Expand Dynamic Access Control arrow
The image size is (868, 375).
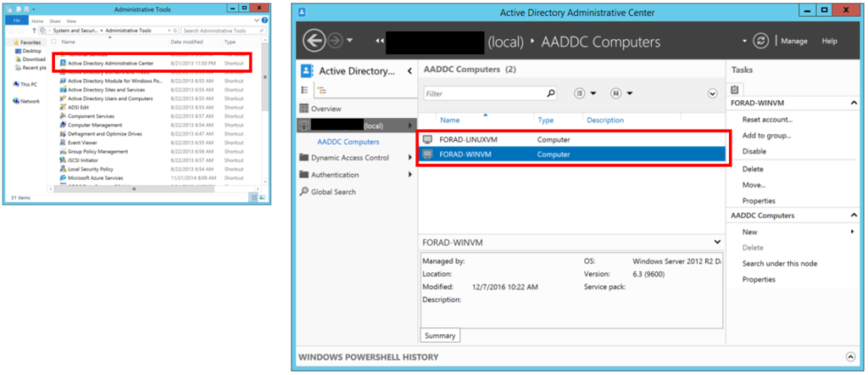coord(410,158)
